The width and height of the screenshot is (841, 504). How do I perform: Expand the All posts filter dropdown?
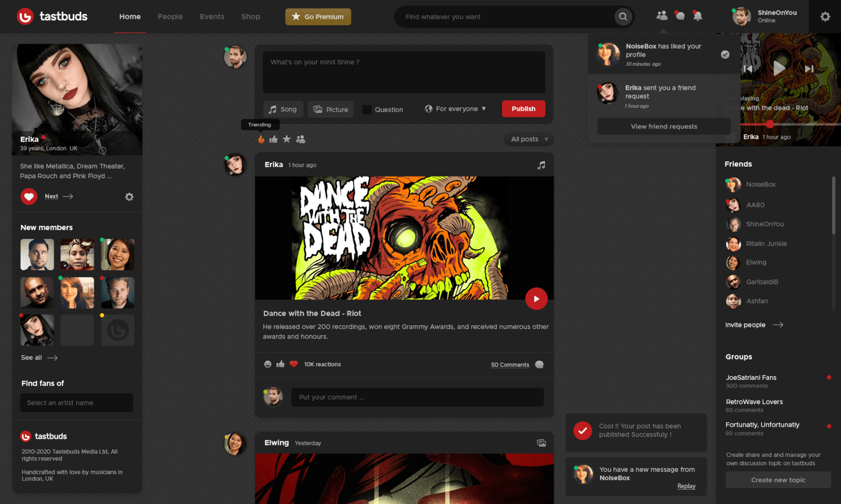click(529, 139)
